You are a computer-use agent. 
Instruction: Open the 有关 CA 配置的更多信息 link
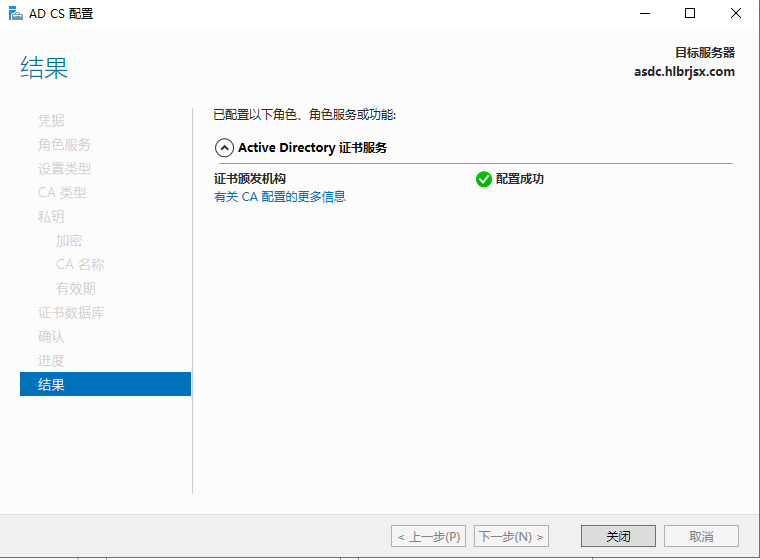tap(280, 197)
